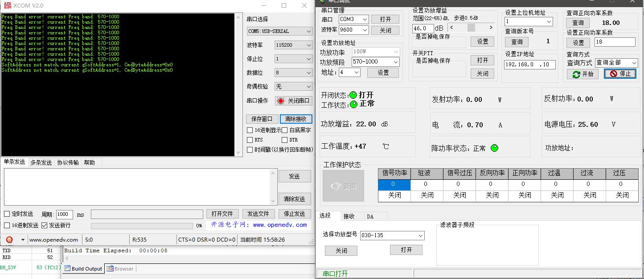The image size is (644, 279).
Task: Switch to the Browser tab
Action: (x=121, y=268)
